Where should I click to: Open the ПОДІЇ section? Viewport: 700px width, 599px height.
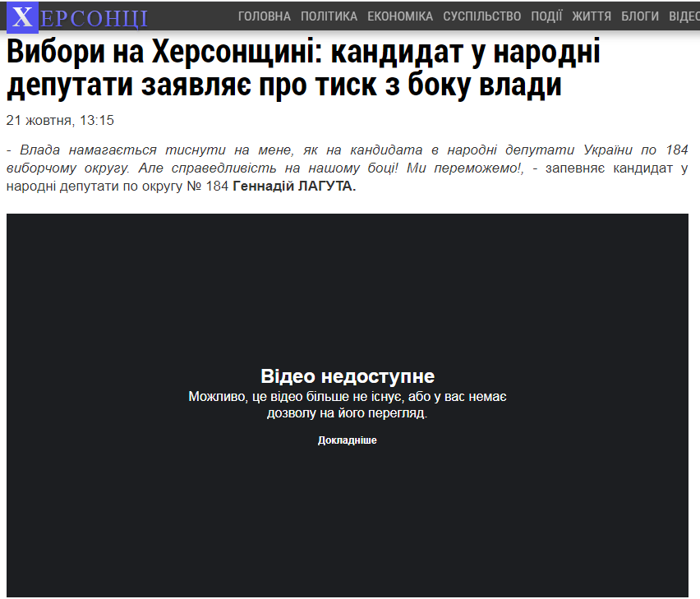(x=547, y=15)
